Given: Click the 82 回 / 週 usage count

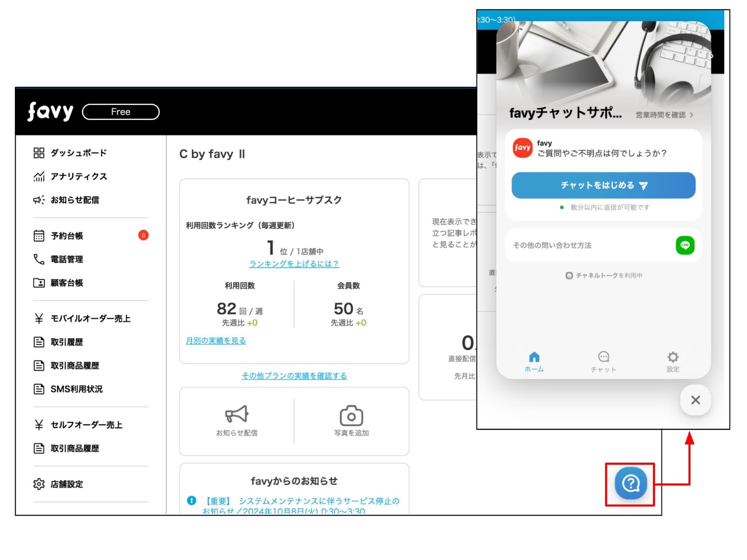Looking at the screenshot, I should click(x=240, y=309).
